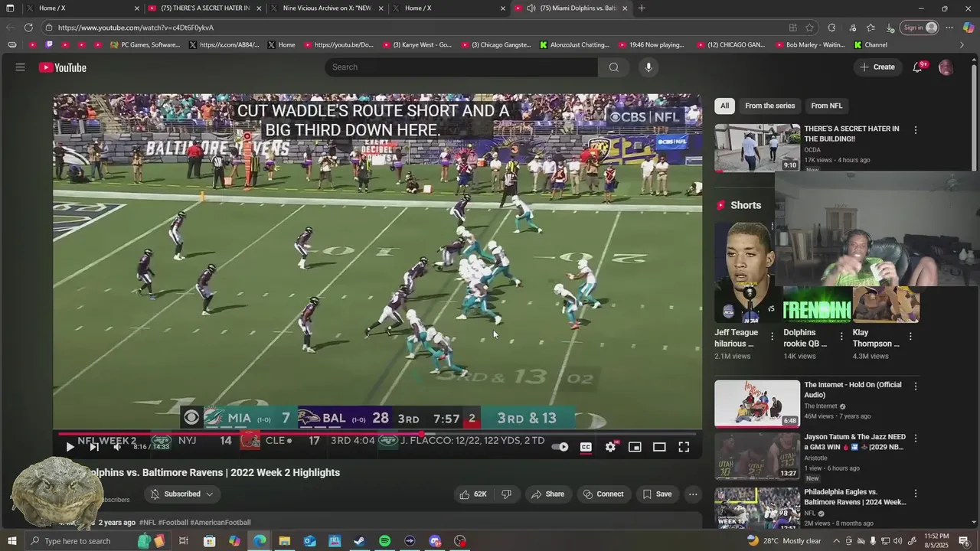The height and width of the screenshot is (551, 980).
Task: Click the Connect button
Action: (603, 494)
